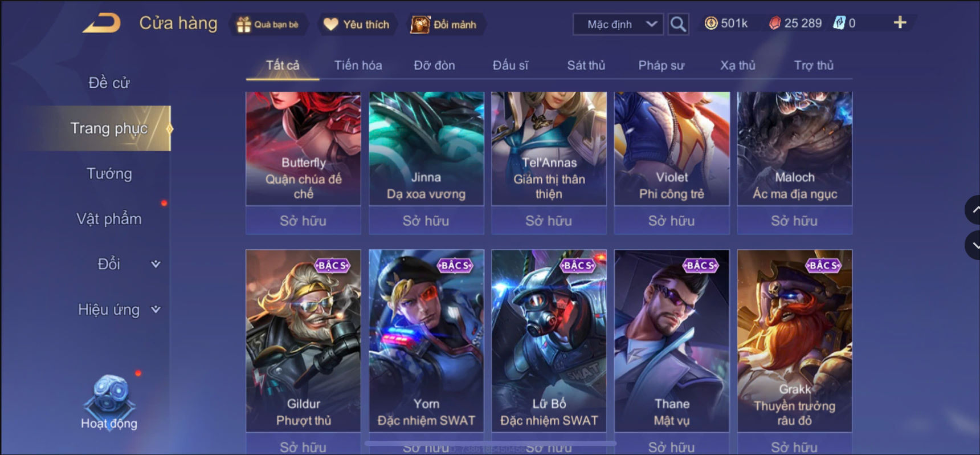Click Sở hữu under Violet skin
Screen dimensions: 980x455
click(x=672, y=221)
